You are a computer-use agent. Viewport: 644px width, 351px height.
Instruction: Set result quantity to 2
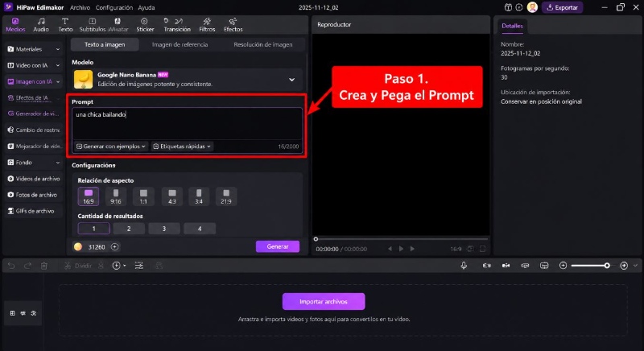coord(129,229)
